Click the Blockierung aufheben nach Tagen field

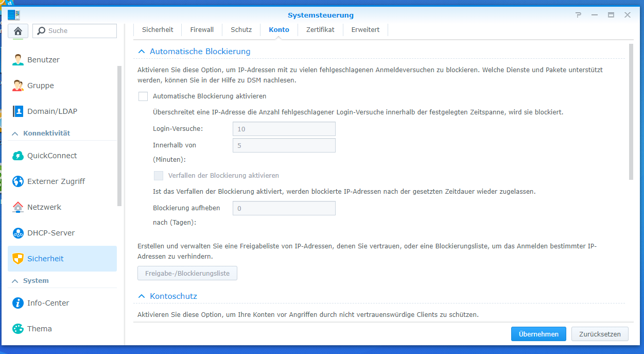click(284, 208)
